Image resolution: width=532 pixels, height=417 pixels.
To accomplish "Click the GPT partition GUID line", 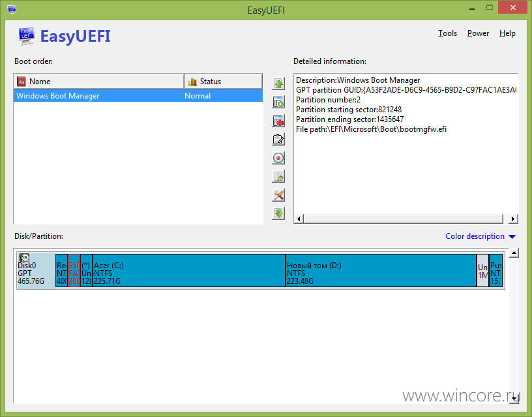I will click(x=406, y=90).
